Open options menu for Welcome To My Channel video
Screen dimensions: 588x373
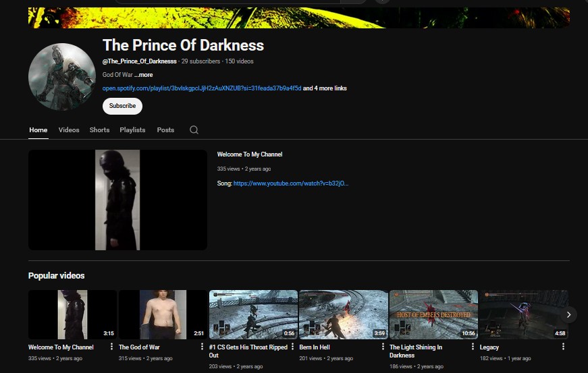click(x=111, y=347)
